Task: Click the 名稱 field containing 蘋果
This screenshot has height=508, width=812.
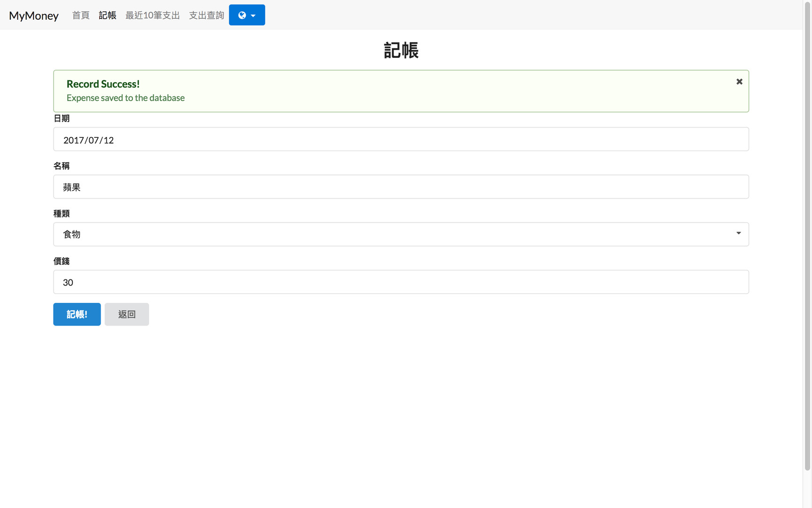Action: [x=401, y=187]
